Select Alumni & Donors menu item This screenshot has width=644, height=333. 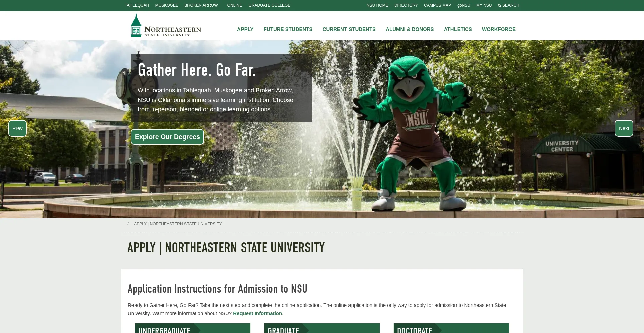coord(410,29)
